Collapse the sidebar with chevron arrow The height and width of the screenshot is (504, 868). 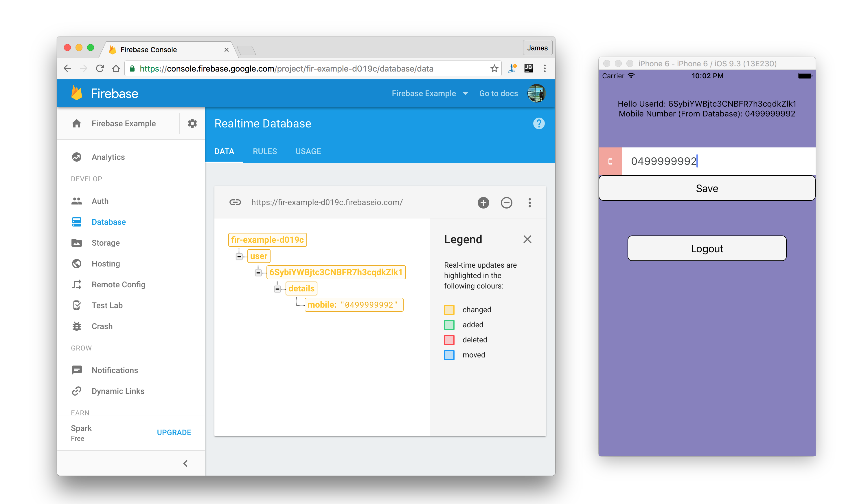tap(185, 463)
